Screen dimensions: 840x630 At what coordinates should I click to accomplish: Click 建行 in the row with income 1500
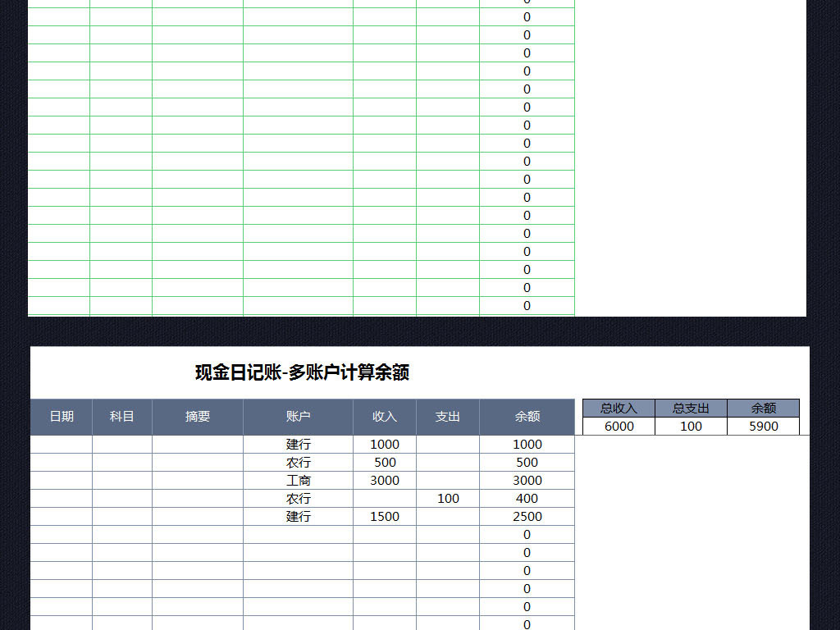(x=298, y=517)
